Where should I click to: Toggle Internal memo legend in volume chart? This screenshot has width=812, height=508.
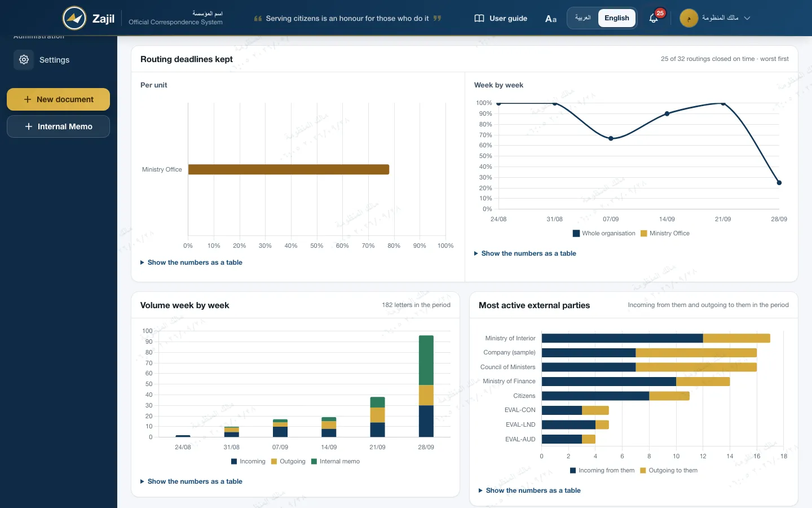tap(336, 461)
